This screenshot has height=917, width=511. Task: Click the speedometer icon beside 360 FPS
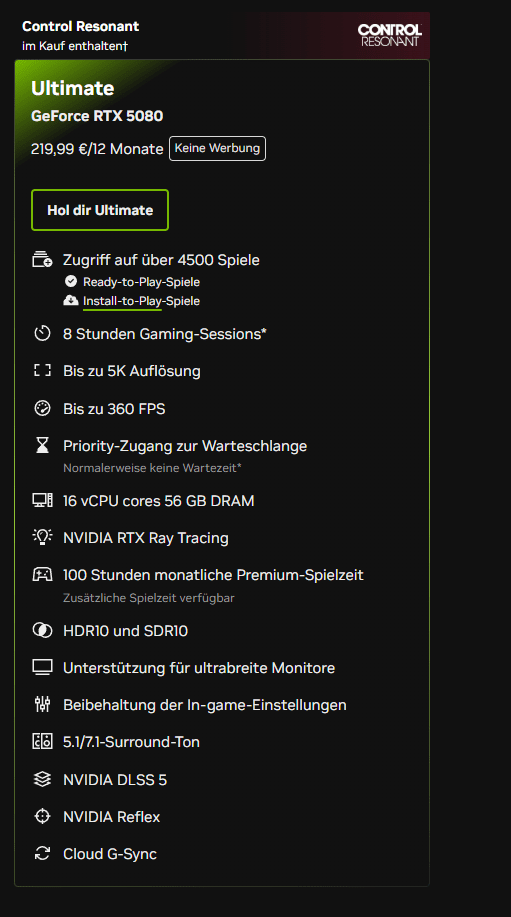point(42,408)
